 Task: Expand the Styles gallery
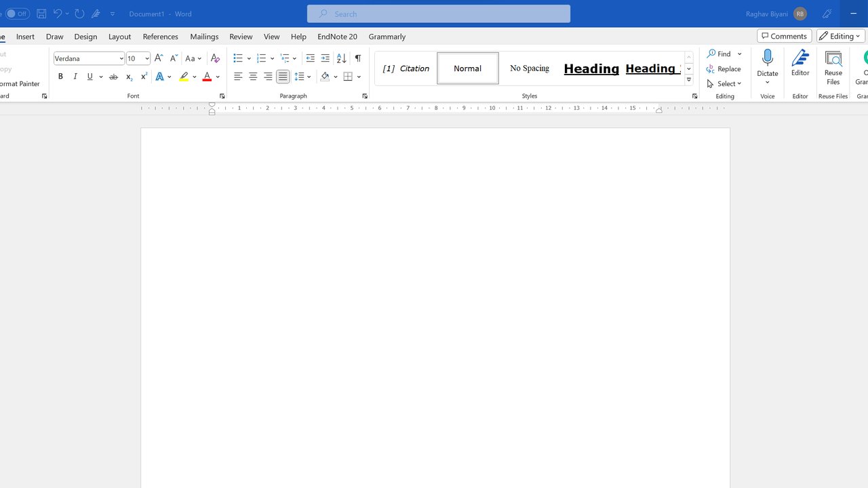point(688,80)
